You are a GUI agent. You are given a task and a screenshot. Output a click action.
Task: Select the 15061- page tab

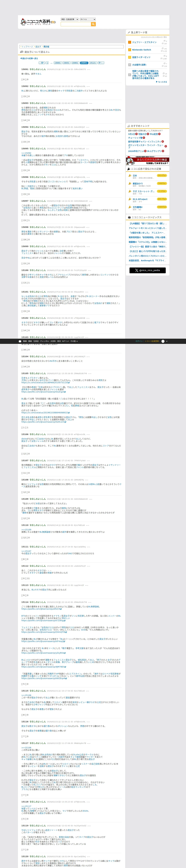[75, 63]
